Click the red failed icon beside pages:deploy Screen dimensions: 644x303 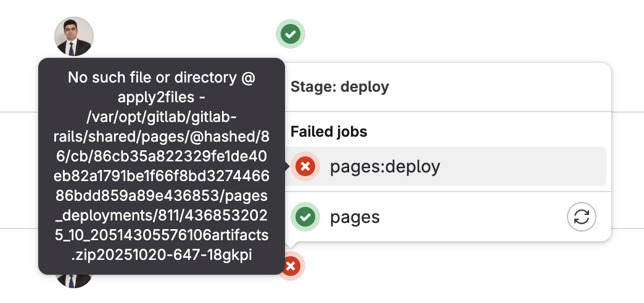305,166
